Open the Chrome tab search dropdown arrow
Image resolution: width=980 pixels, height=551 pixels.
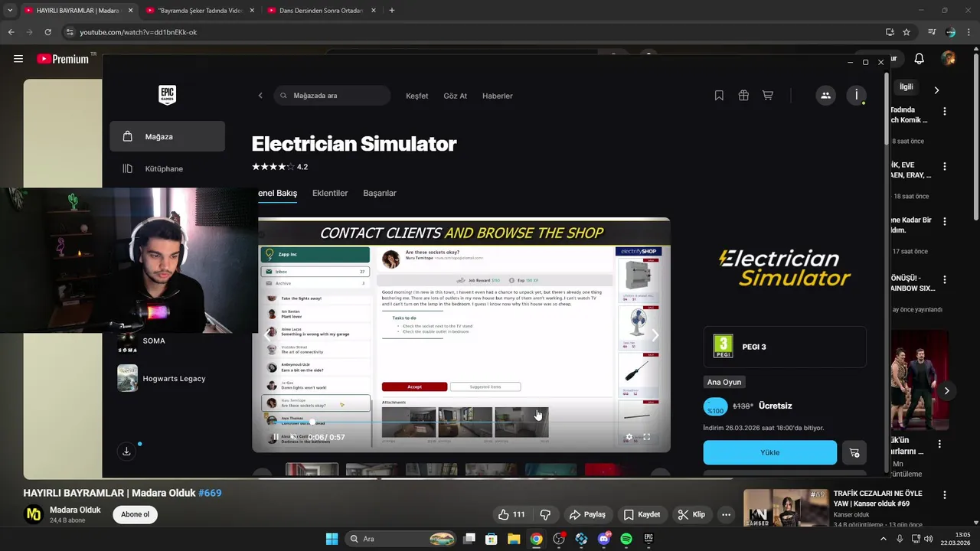9,11
